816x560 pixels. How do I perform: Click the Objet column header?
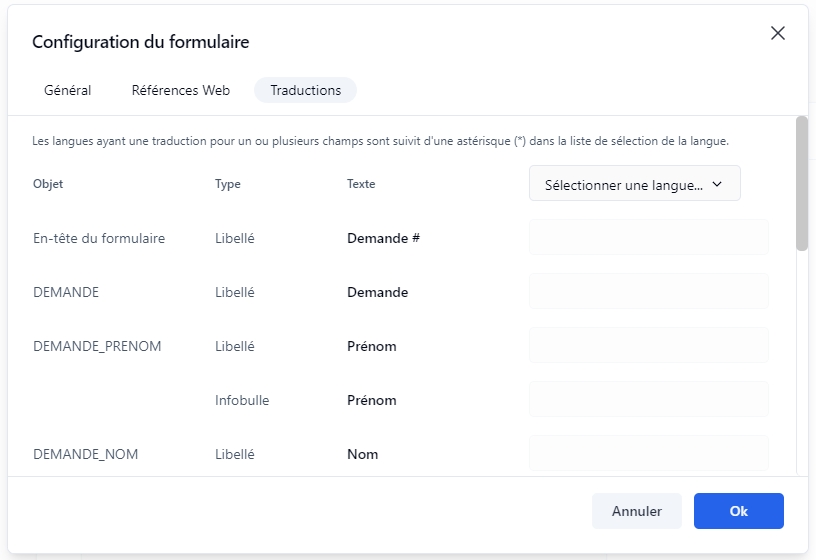[x=48, y=184]
